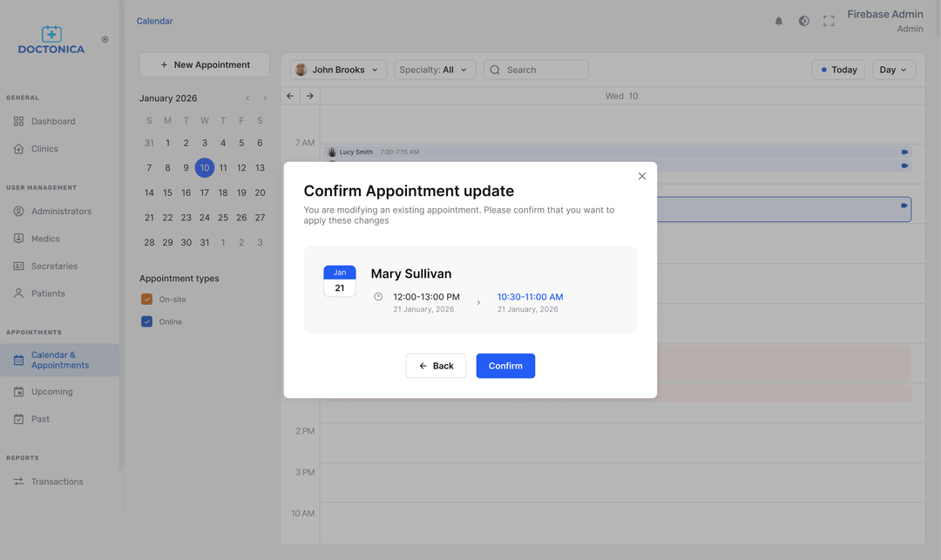Show next month in mini calendar
This screenshot has height=560, width=941.
pos(265,98)
